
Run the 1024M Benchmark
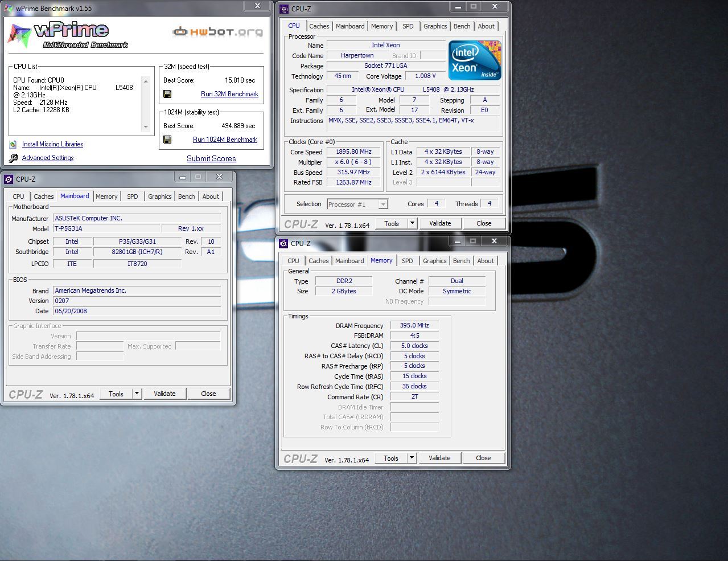pos(225,140)
